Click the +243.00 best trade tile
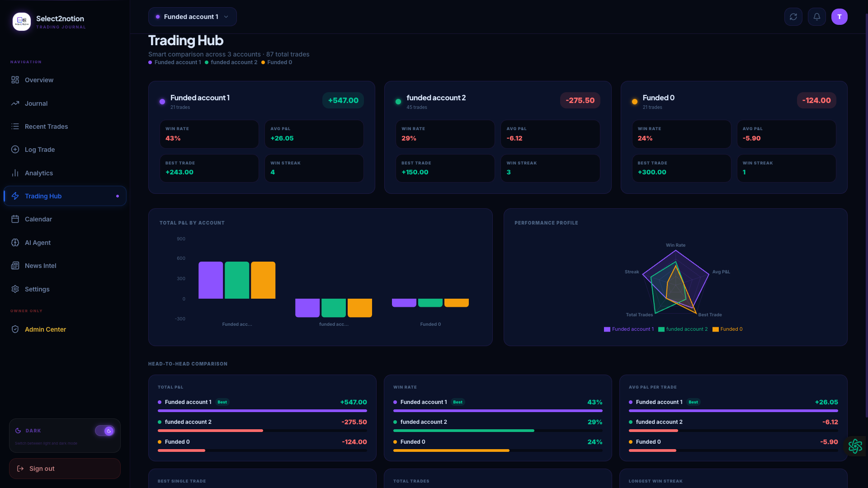868x488 pixels. [209, 169]
